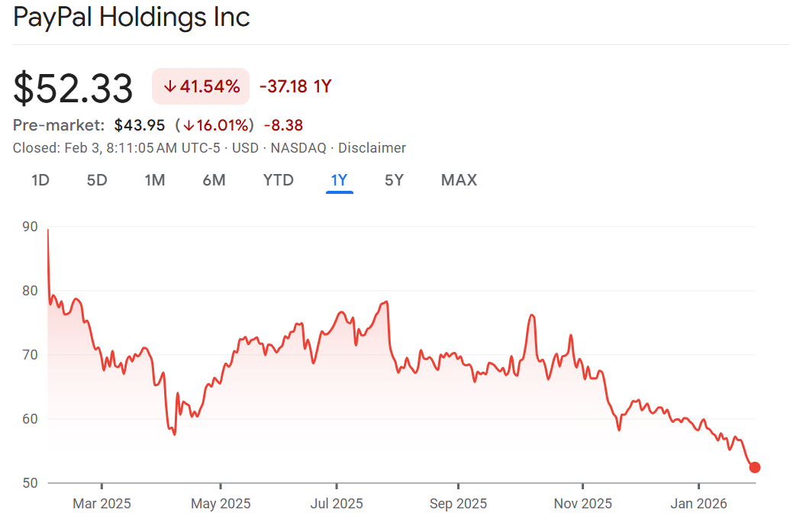Select the YTD range tab
The width and height of the screenshot is (790, 532).
pyautogui.click(x=278, y=180)
